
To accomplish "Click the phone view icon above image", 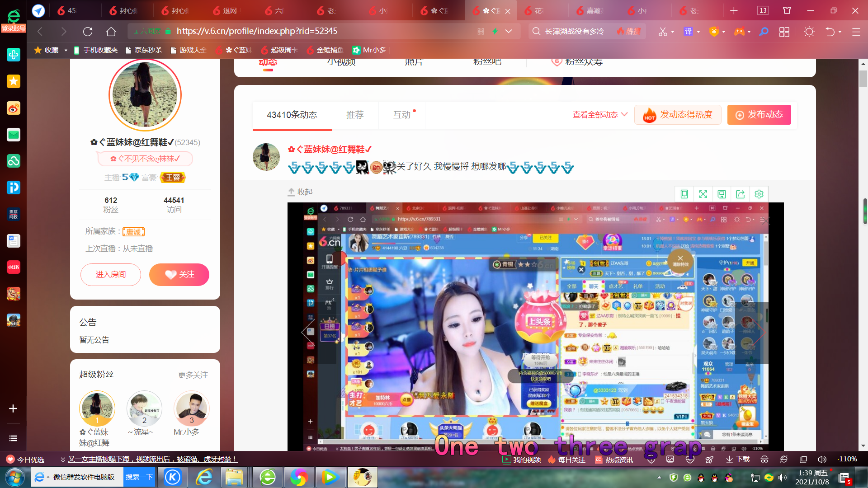I will click(x=684, y=194).
